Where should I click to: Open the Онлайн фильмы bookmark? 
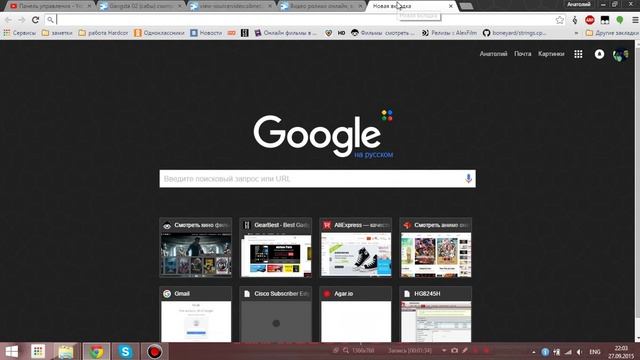286,33
